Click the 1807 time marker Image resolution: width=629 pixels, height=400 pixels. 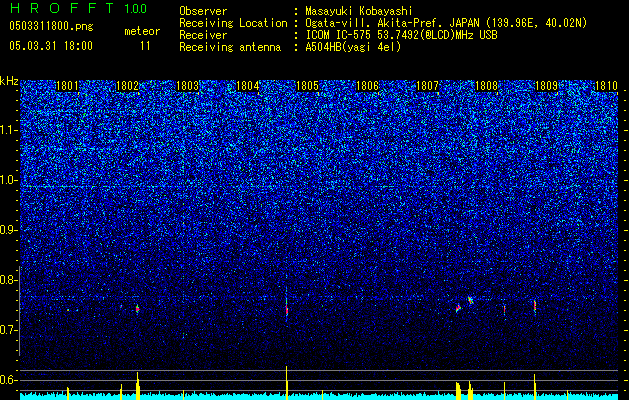pos(427,86)
